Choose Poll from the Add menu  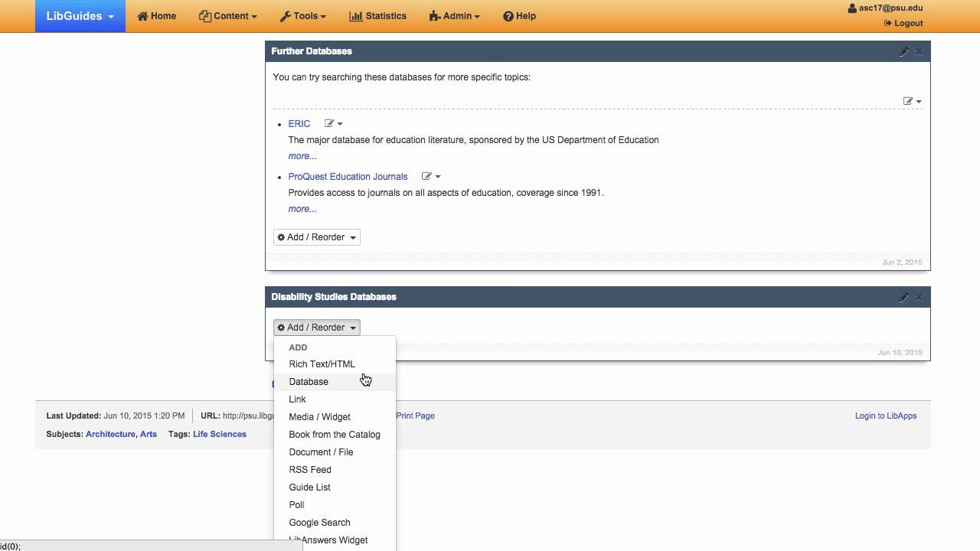click(x=335, y=505)
